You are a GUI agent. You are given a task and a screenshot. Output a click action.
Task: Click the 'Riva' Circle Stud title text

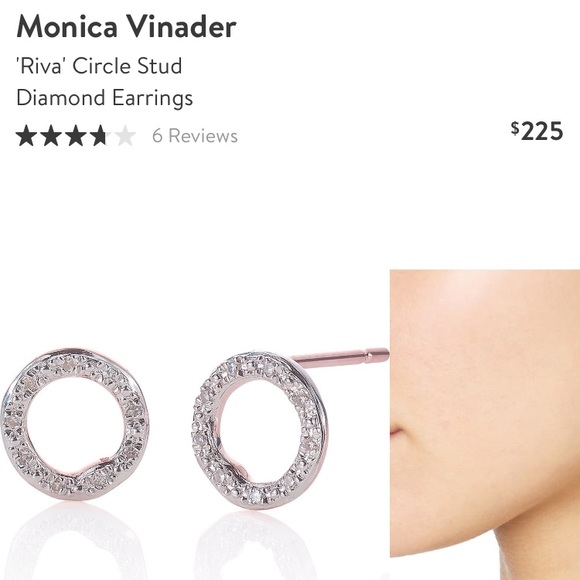pyautogui.click(x=99, y=66)
